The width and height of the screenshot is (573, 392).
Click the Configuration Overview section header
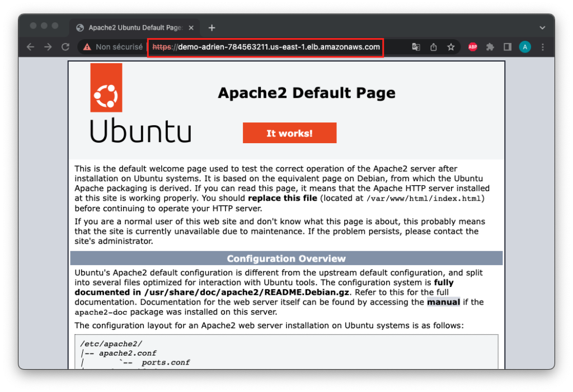tap(286, 258)
